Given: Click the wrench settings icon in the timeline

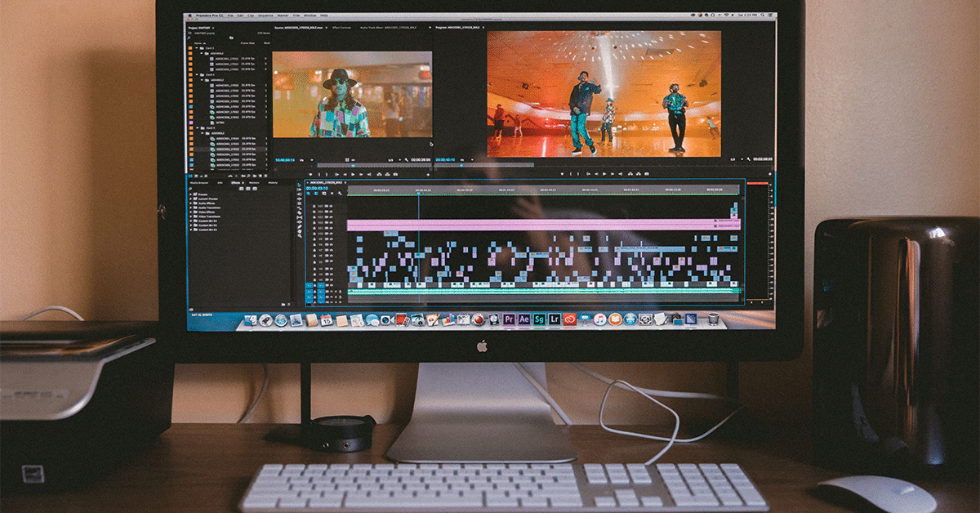Looking at the screenshot, I should coord(340,194).
